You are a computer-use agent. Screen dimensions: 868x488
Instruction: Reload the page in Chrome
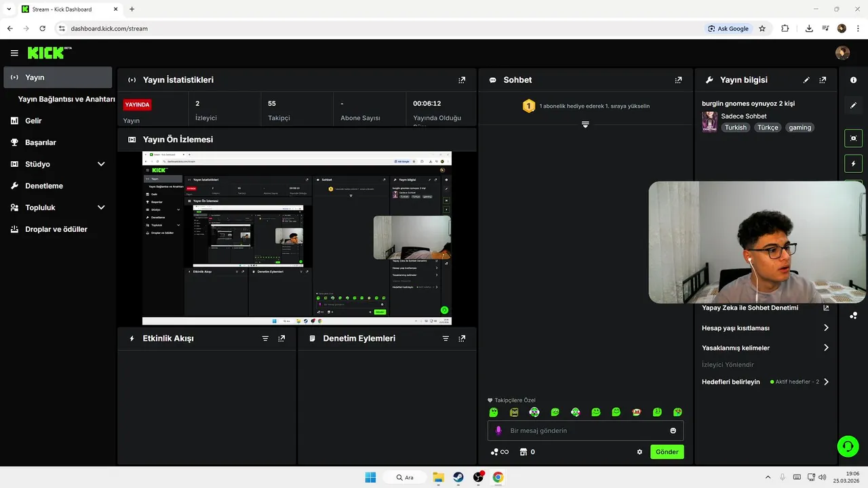pyautogui.click(x=42, y=28)
